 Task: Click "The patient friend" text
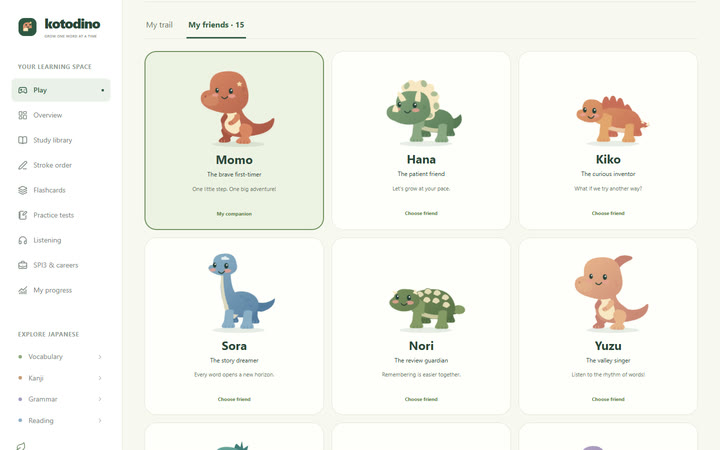(421, 174)
